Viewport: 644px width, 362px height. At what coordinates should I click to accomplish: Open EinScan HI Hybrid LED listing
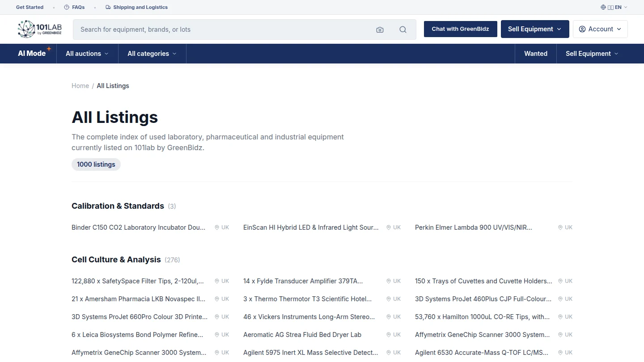(311, 227)
